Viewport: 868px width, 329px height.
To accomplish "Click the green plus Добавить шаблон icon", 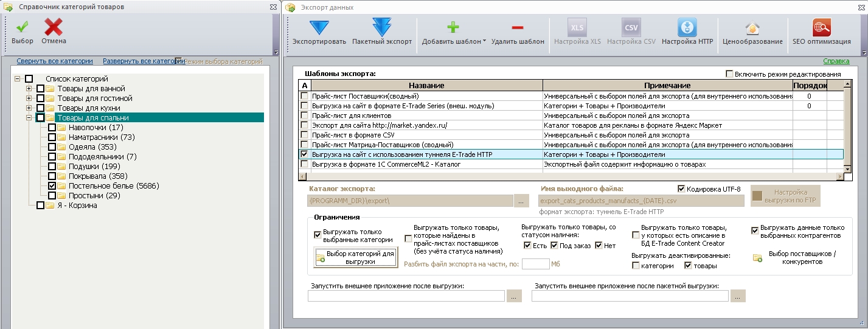I will (453, 27).
